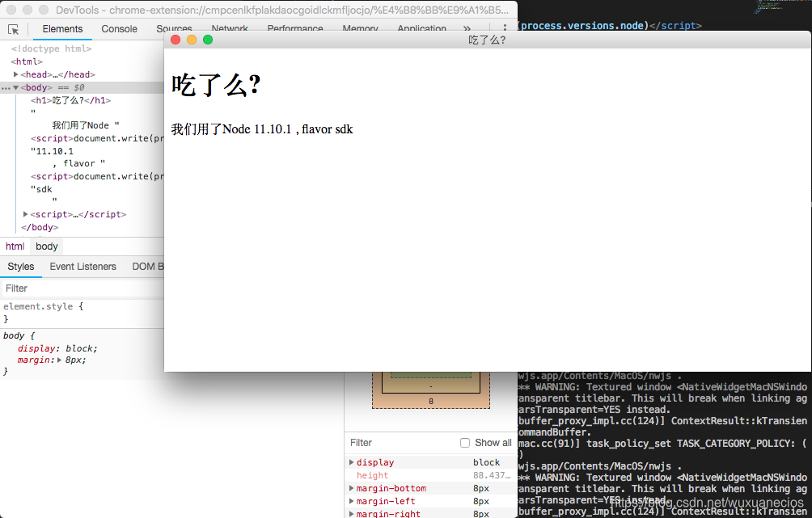Viewport: 812px width, 518px height.
Task: Select the doctype html row
Action: (x=51, y=48)
